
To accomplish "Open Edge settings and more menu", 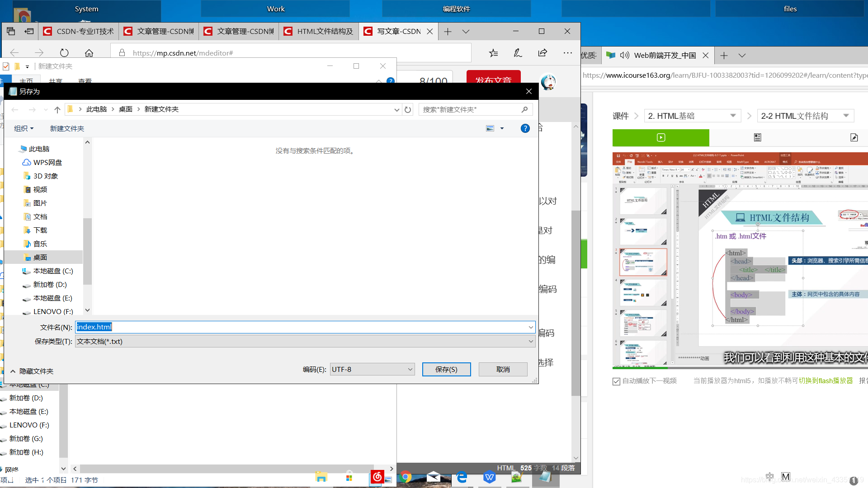I will [x=568, y=53].
